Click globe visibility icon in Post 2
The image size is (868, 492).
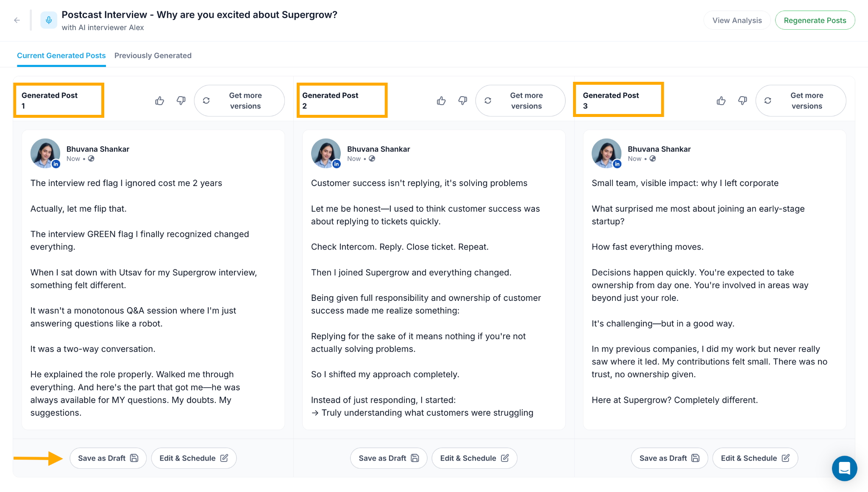(x=372, y=158)
